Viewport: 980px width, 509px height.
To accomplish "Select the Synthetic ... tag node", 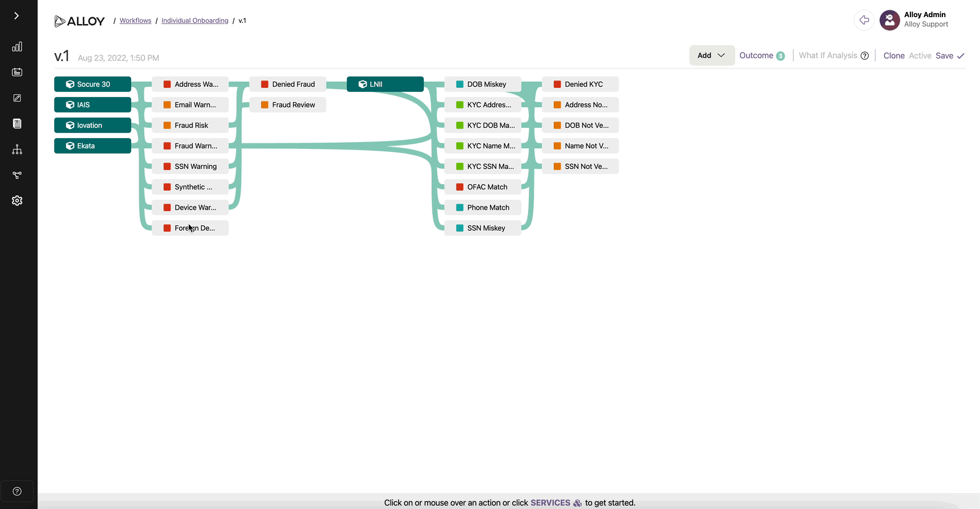I will pyautogui.click(x=190, y=187).
